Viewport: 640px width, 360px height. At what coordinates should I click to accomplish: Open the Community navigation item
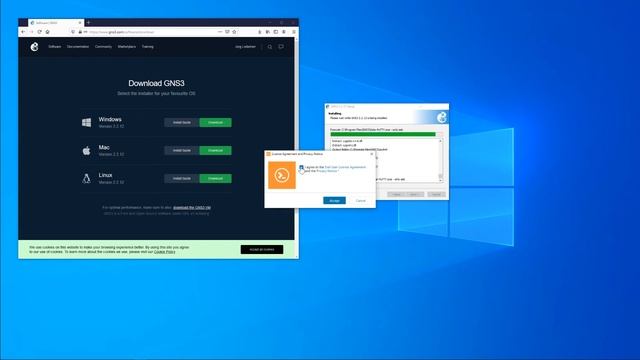pyautogui.click(x=103, y=47)
